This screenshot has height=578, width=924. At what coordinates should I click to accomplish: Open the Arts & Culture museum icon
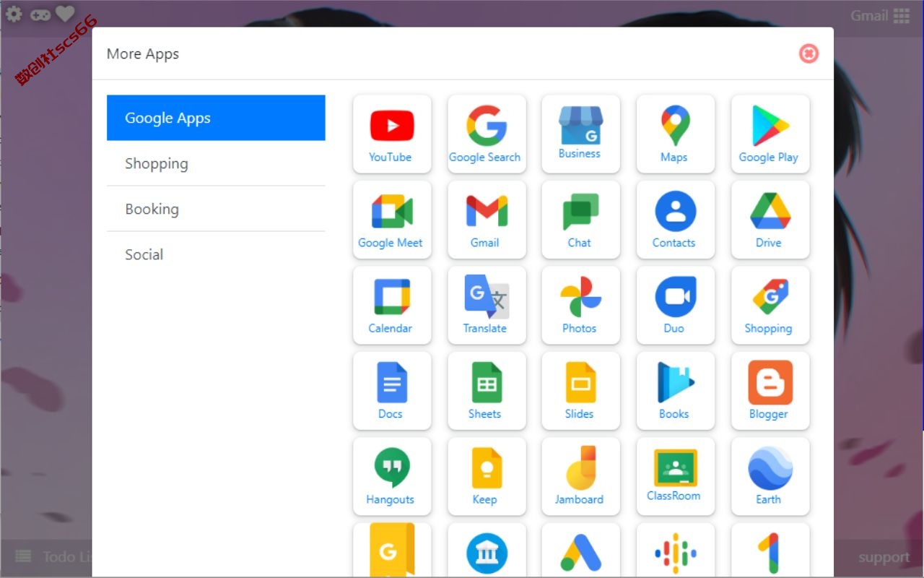tap(487, 551)
